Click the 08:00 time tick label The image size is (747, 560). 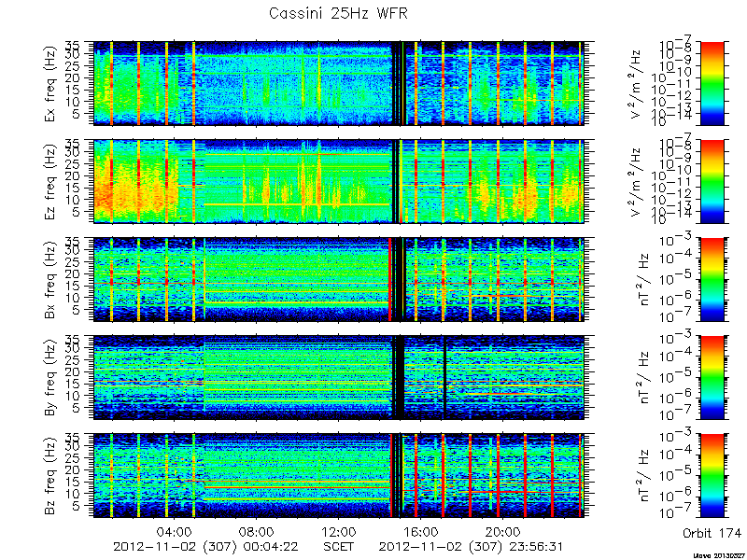[256, 531]
